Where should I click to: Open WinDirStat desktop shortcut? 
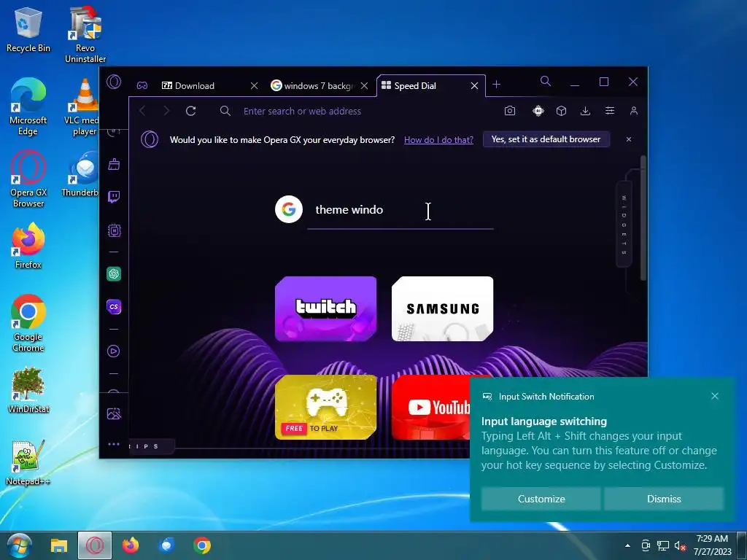coord(28,391)
